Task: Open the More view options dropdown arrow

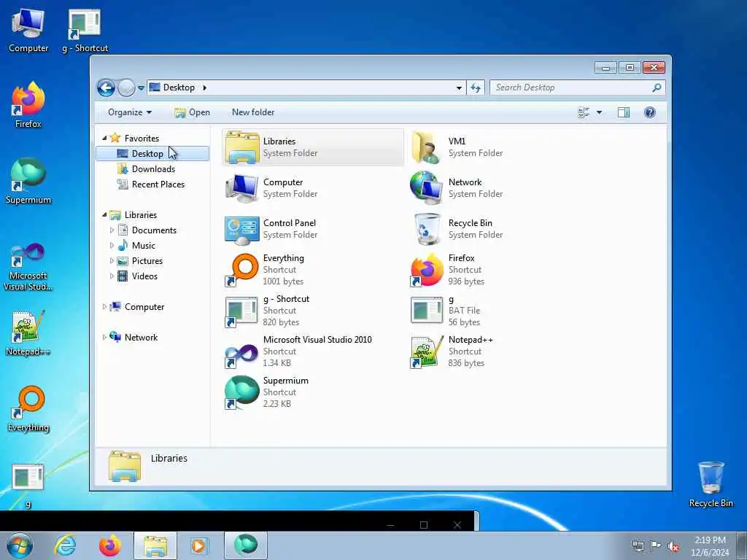Action: point(600,112)
